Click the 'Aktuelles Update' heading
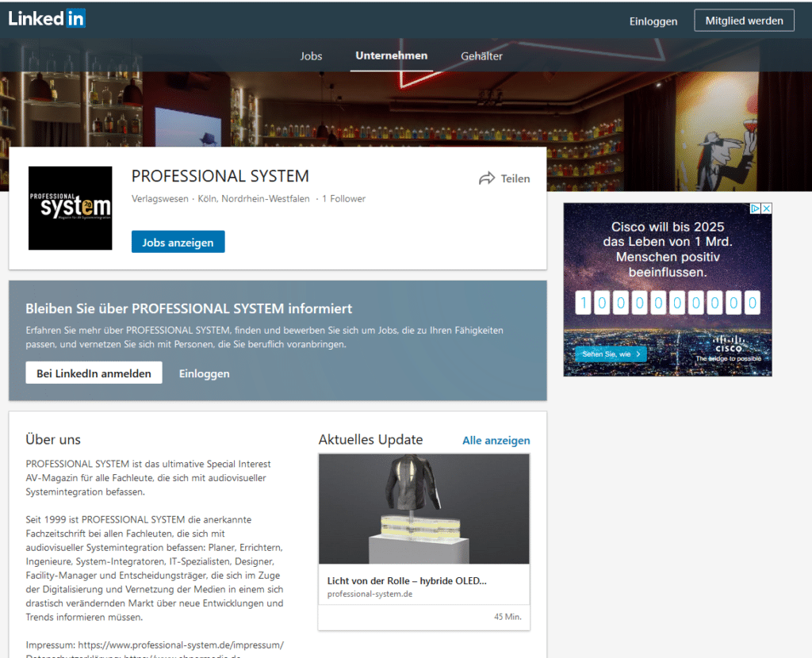 [371, 439]
